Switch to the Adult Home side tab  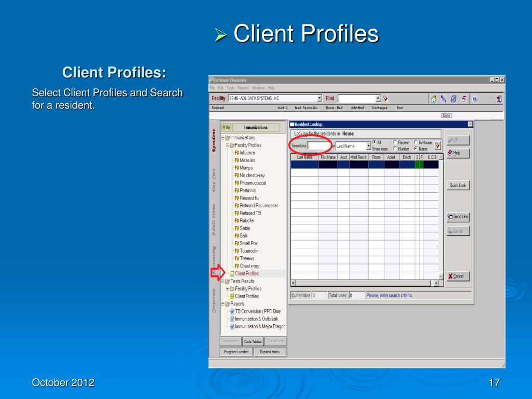(214, 220)
